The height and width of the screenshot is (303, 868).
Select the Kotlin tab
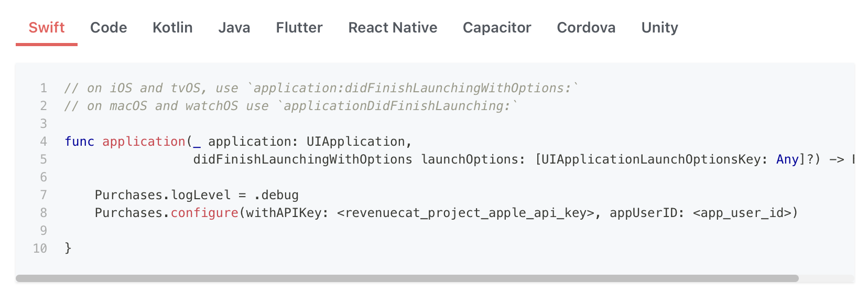pos(172,27)
